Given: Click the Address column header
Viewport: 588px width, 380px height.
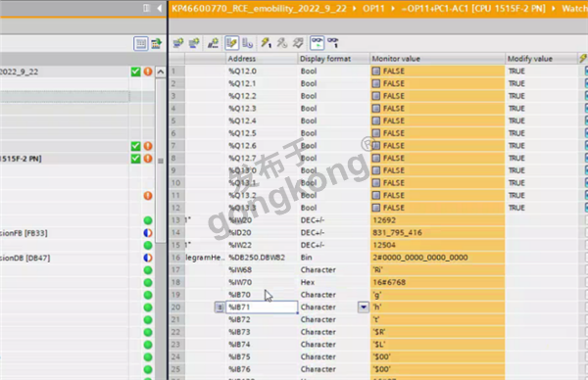Looking at the screenshot, I should [262, 59].
